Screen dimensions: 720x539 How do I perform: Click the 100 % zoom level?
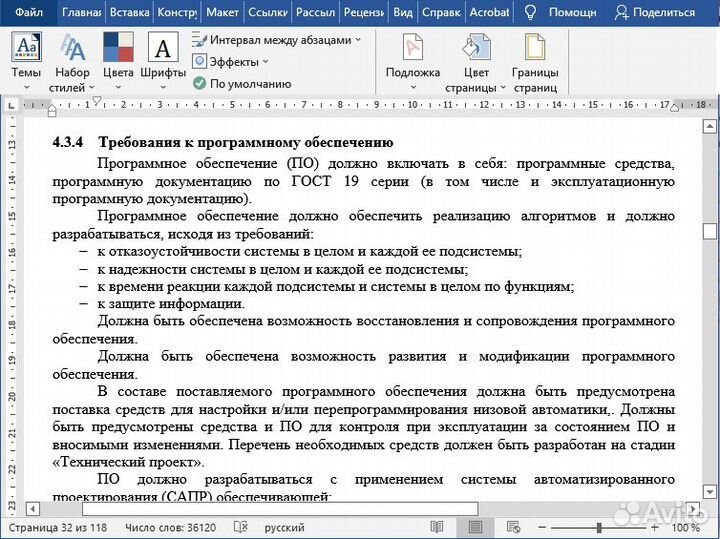point(686,528)
